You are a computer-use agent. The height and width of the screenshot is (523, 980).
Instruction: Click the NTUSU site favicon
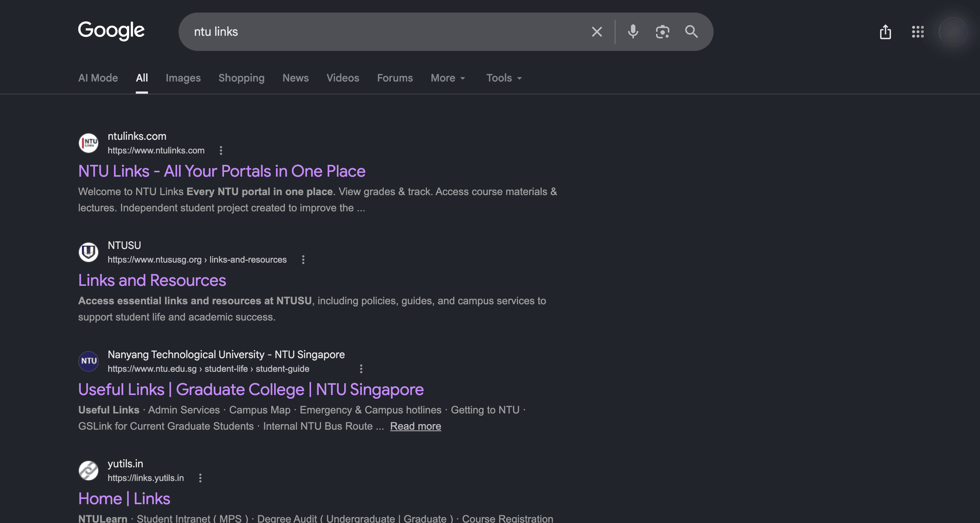(x=88, y=252)
